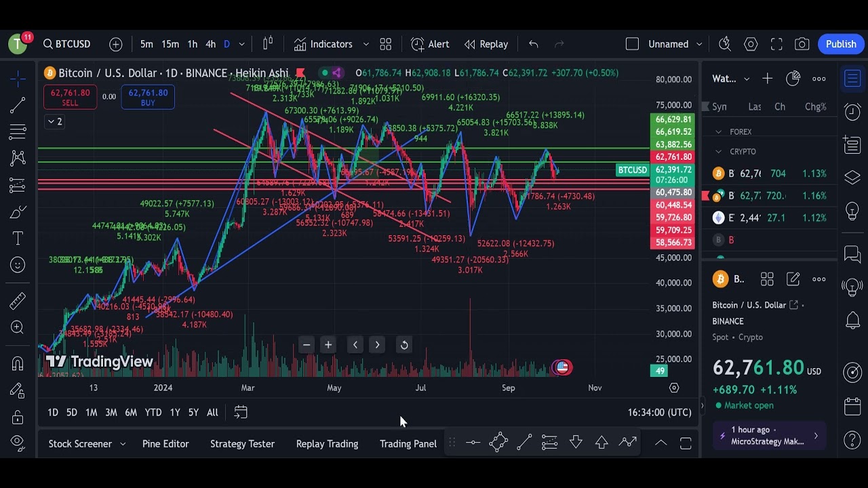Add a symbol to compare with plus icon

coord(116,44)
